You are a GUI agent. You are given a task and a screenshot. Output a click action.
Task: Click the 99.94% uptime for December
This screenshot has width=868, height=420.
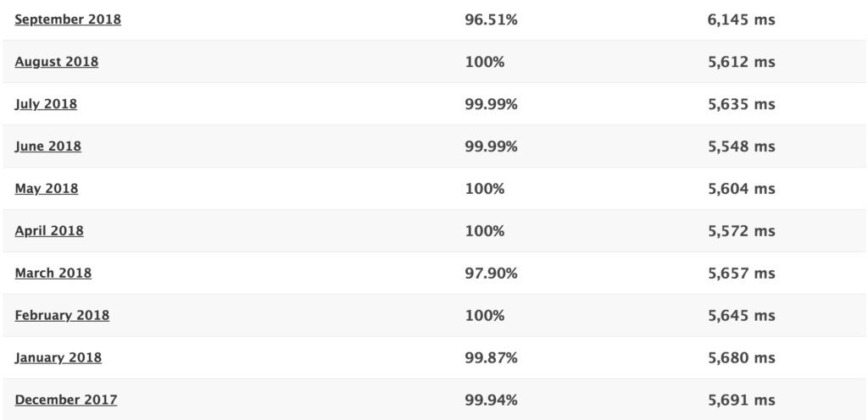pyautogui.click(x=491, y=400)
